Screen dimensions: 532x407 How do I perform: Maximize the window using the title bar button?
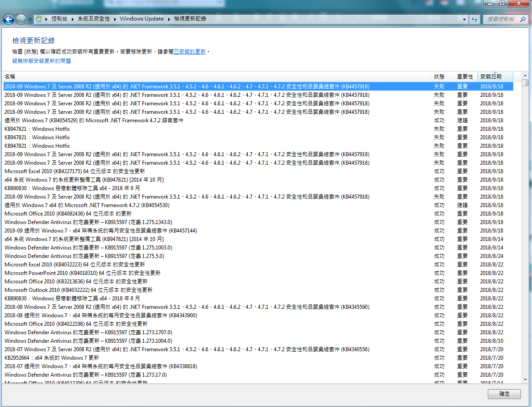pyautogui.click(x=502, y=4)
